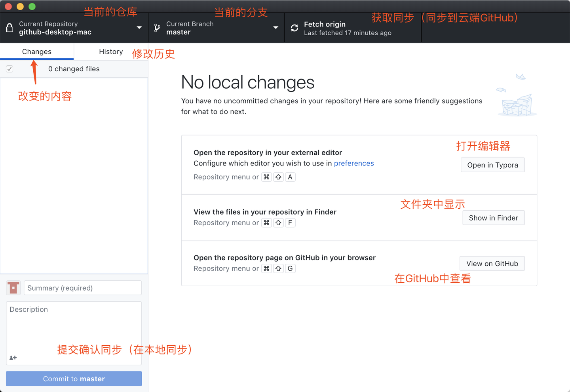Image resolution: width=570 pixels, height=392 pixels.
Task: Click the G key shortcut badge
Action: pyautogui.click(x=290, y=268)
